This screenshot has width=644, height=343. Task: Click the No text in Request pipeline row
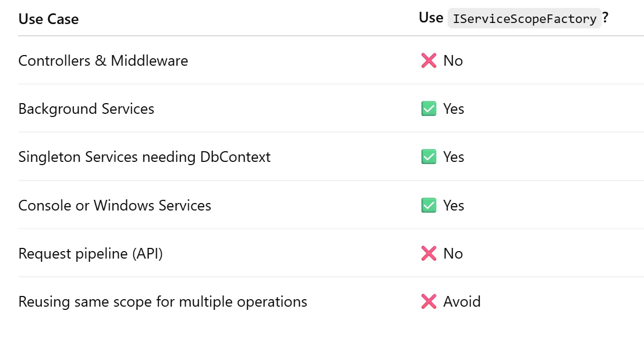(453, 253)
